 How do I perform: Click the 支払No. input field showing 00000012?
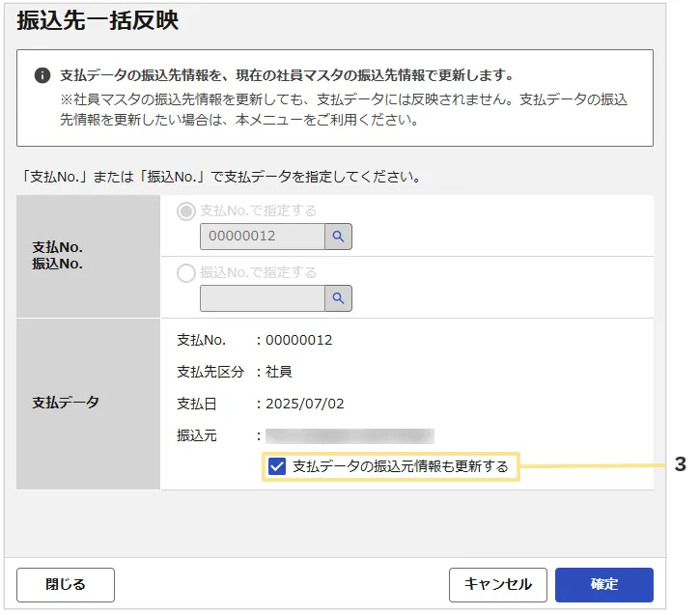[x=262, y=237]
